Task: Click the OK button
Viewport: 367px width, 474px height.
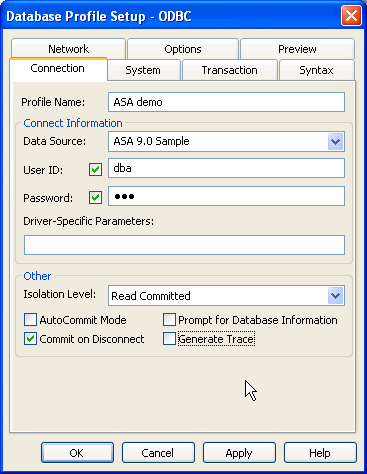Action: click(x=77, y=453)
